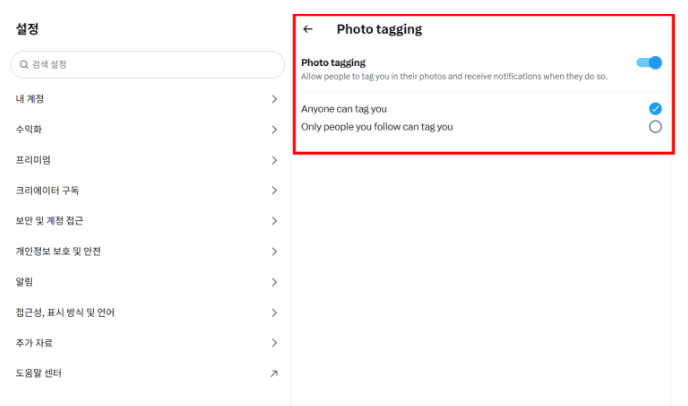Screen dimensions: 688x406
Task: Turn off the Photo tagging switch
Action: pyautogui.click(x=649, y=63)
